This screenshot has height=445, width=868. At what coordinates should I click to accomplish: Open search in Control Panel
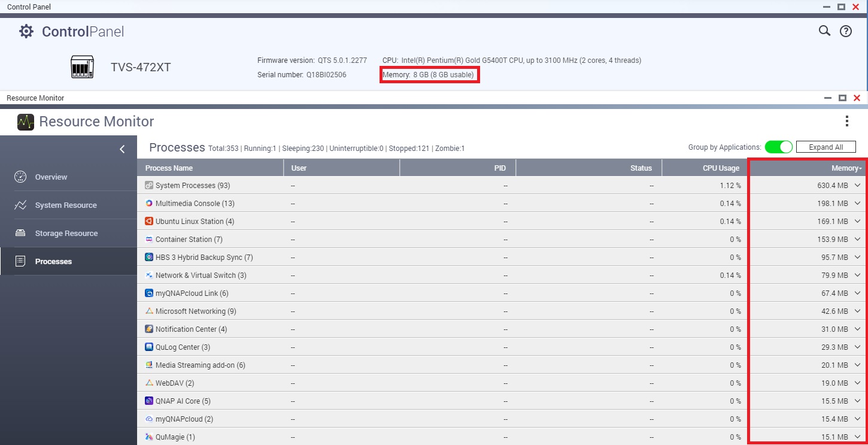tap(824, 31)
